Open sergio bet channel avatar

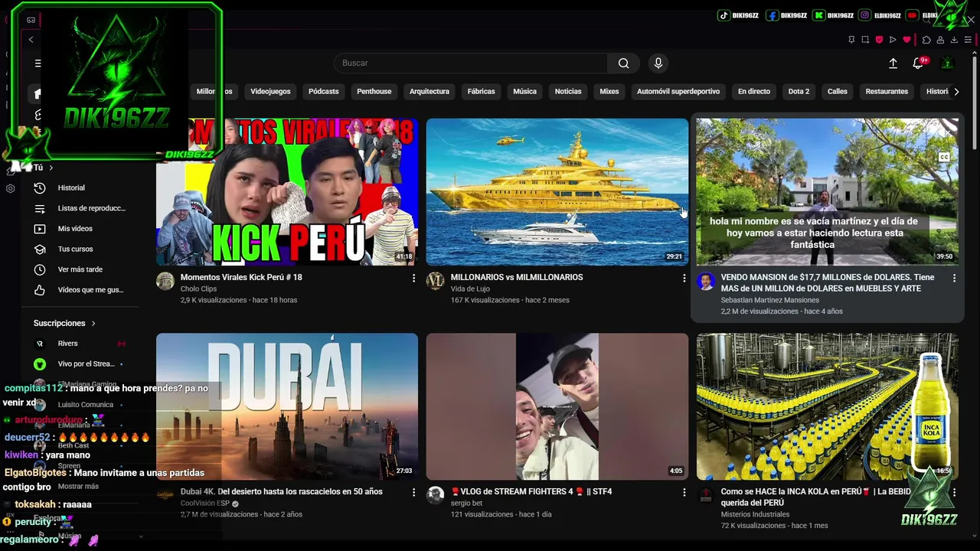pyautogui.click(x=435, y=495)
